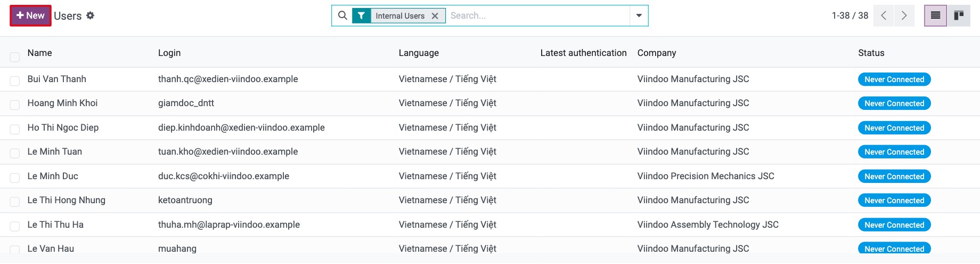
Task: Select checkbox for Le Minh Duc
Action: pos(15,178)
